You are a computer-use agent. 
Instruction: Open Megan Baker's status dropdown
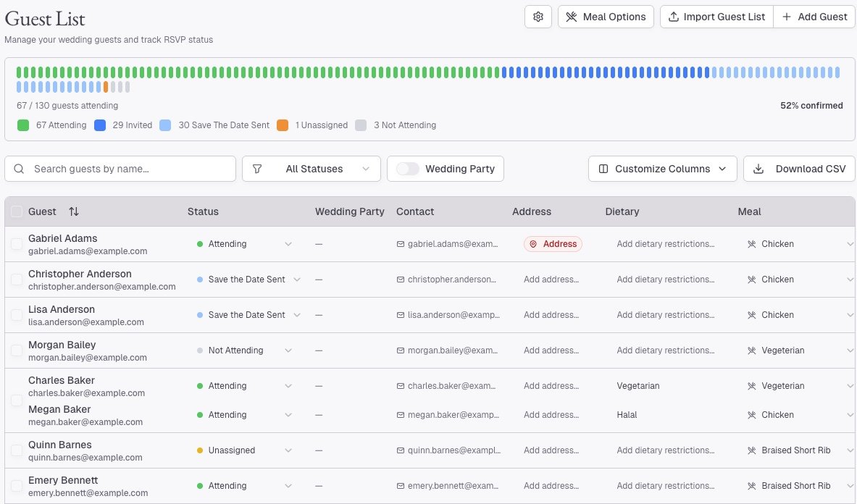point(244,415)
